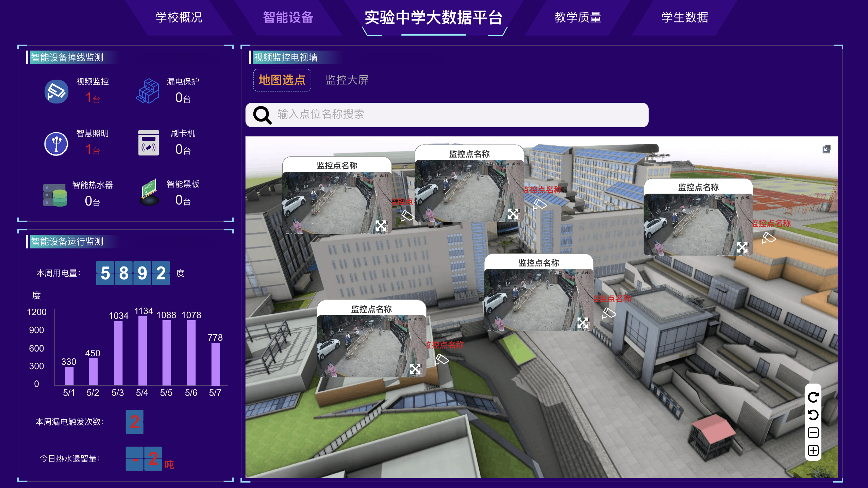Click the 视频监控 camera device icon

coord(56,91)
